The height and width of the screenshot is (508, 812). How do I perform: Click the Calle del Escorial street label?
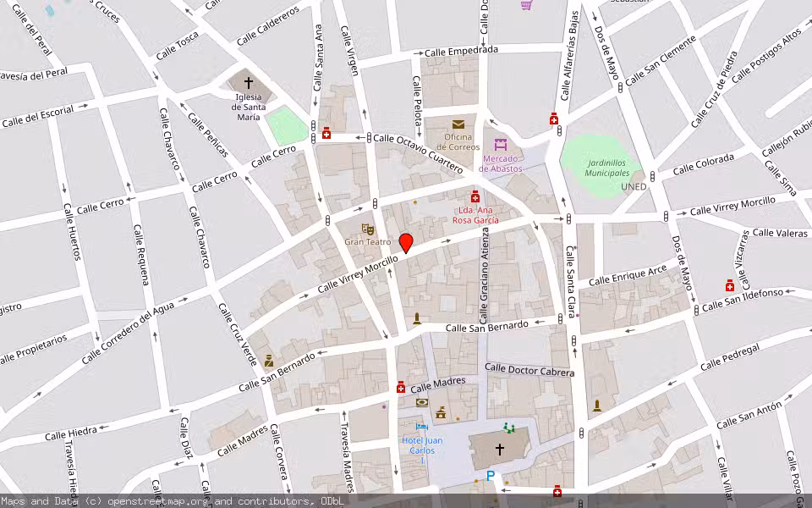click(38, 117)
